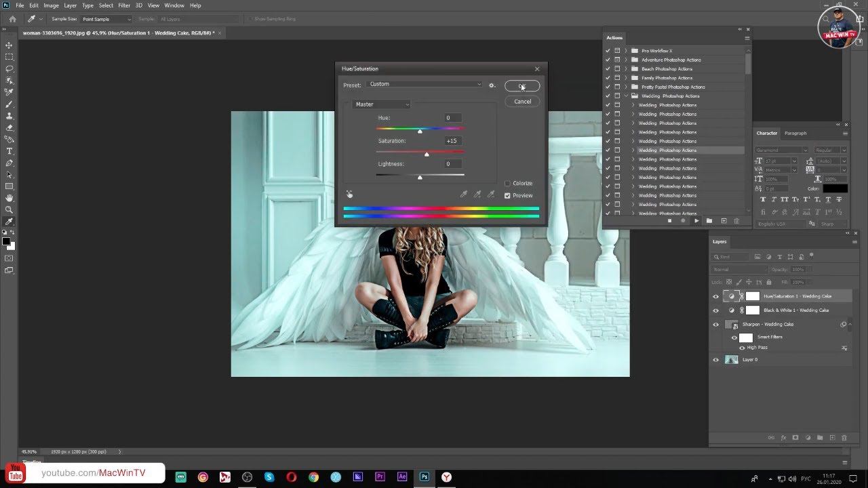Hide Layer 0 visibility
The width and height of the screenshot is (868, 488).
pyautogui.click(x=715, y=360)
